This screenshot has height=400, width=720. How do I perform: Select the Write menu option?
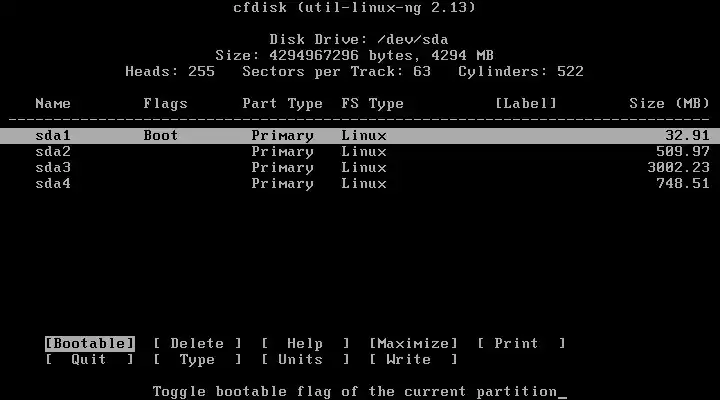click(413, 360)
